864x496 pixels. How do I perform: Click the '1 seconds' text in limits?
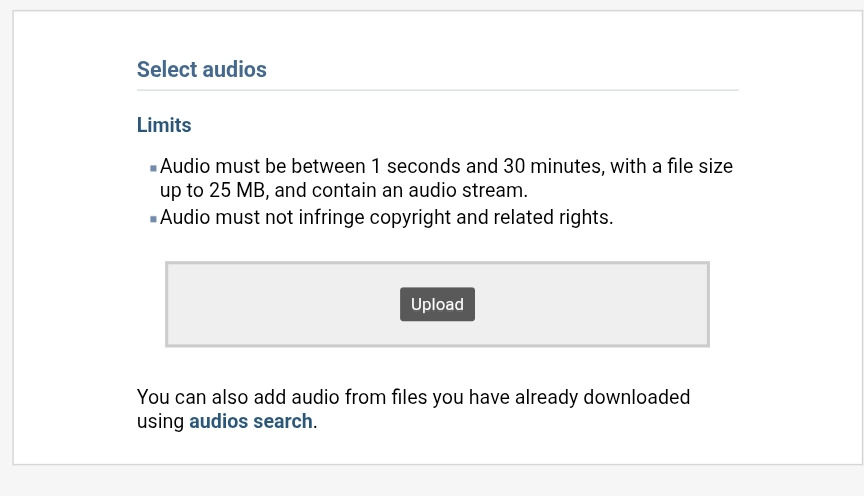[416, 166]
